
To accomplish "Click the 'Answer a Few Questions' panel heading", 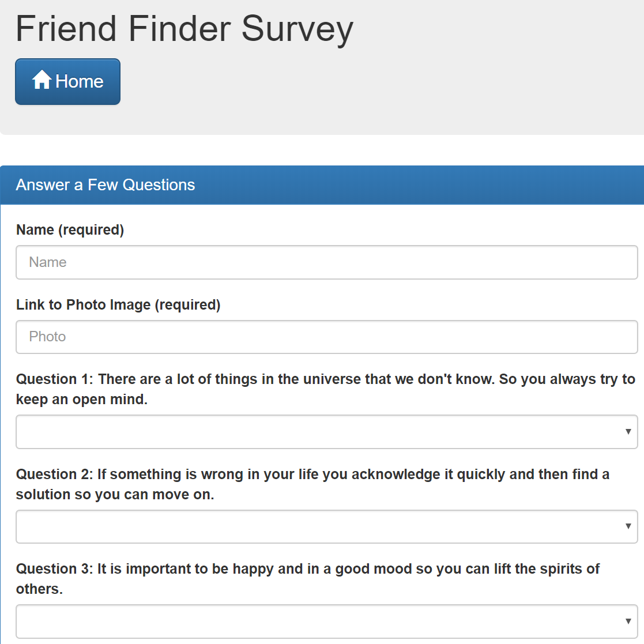I will (106, 185).
